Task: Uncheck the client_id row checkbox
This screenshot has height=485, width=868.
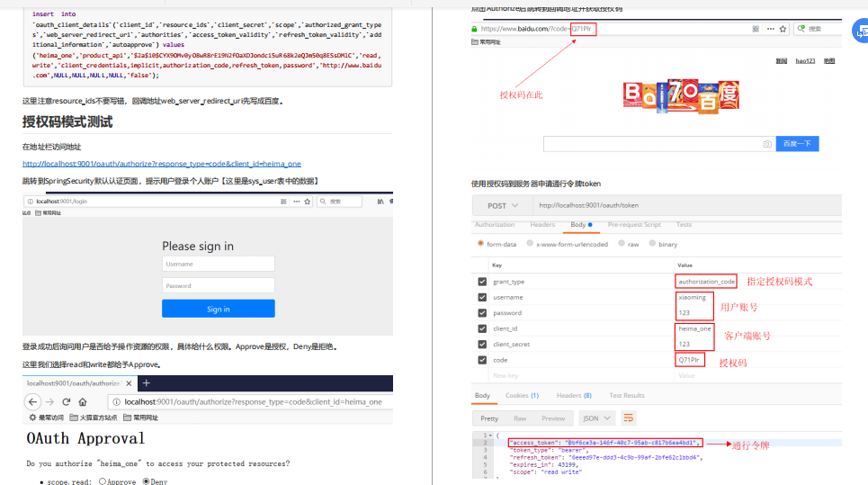Action: pos(482,328)
